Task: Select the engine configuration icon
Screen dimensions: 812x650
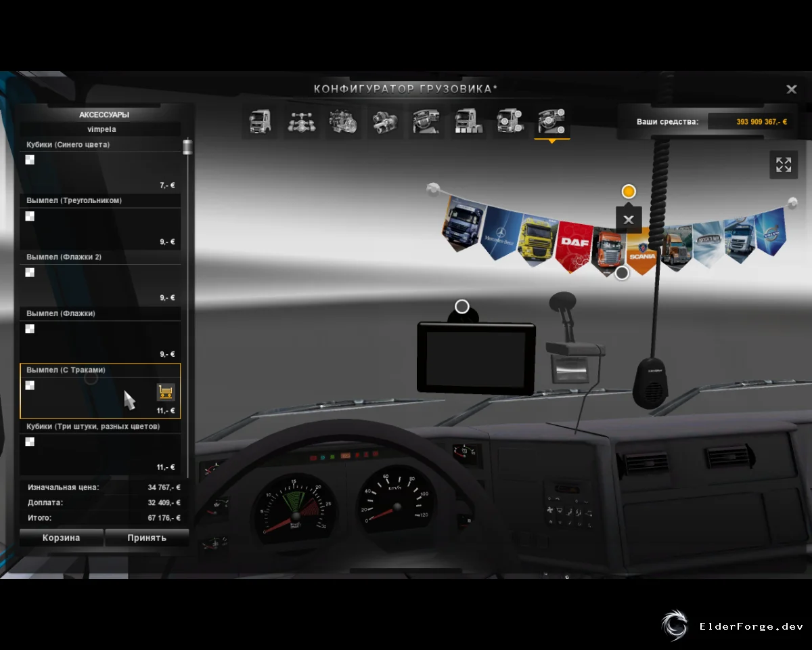Action: coord(343,122)
